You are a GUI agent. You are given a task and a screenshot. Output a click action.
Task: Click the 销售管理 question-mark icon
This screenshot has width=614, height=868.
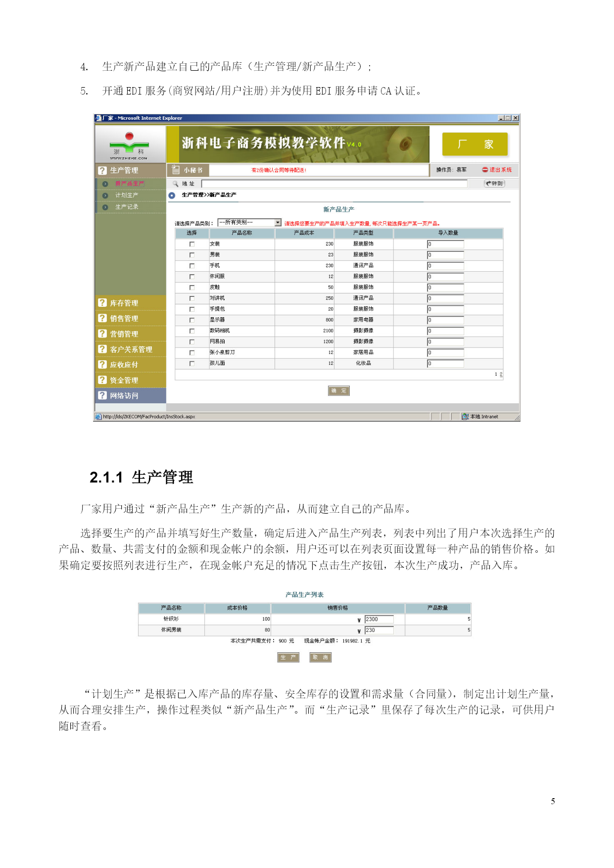pos(102,318)
